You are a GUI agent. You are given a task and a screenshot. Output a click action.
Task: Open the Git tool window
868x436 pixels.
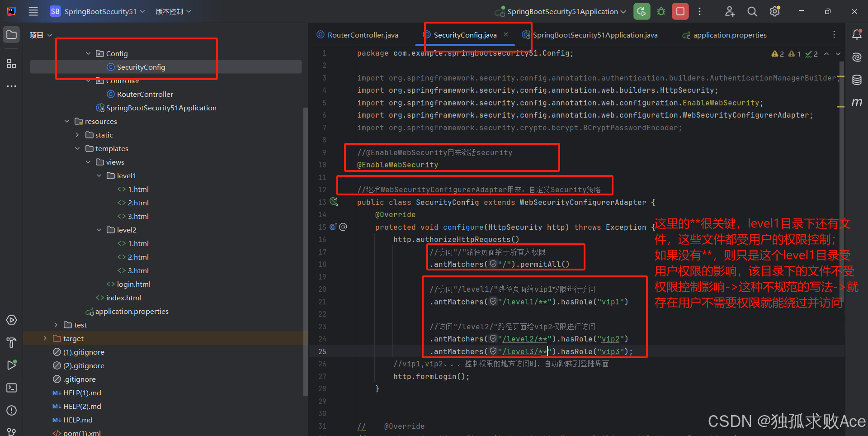(x=12, y=431)
